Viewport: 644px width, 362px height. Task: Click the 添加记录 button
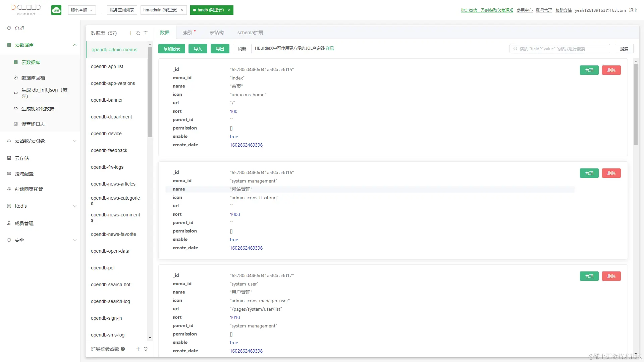(172, 49)
